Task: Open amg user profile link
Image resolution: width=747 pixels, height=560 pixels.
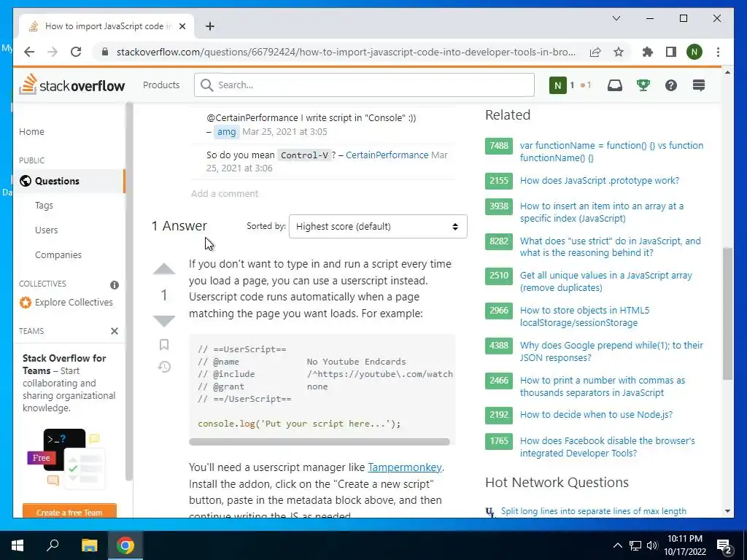Action: coord(226,132)
